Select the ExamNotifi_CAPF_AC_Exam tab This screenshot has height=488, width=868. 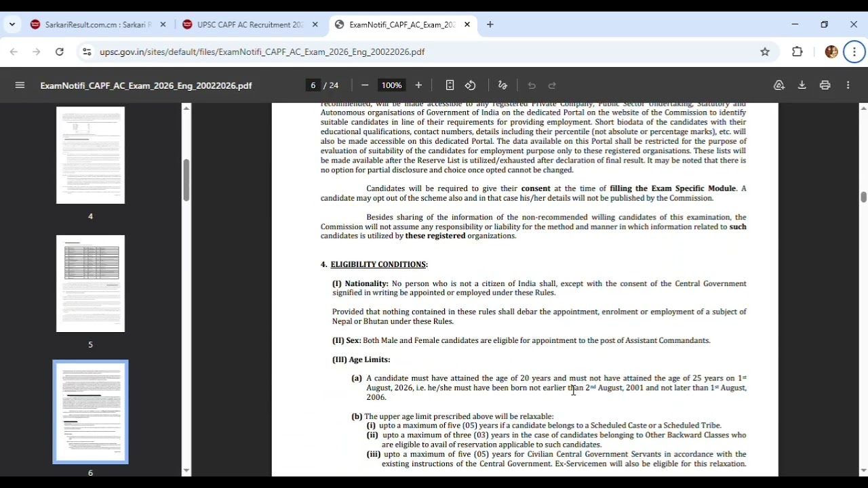pyautogui.click(x=402, y=24)
